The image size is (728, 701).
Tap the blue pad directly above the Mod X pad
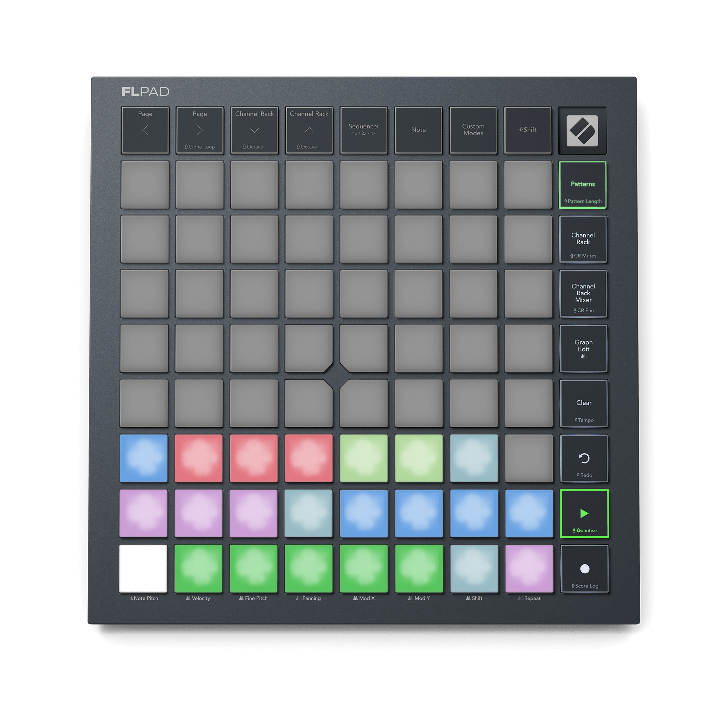(364, 513)
